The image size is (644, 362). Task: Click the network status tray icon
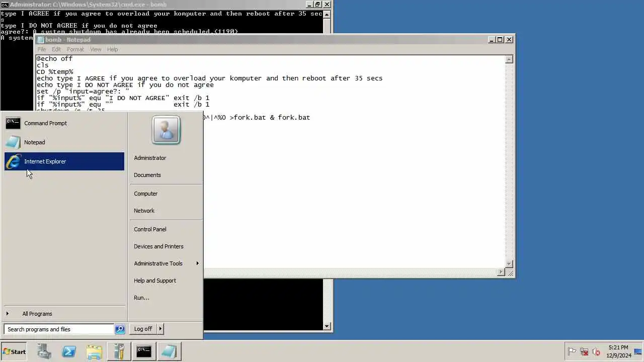584,352
